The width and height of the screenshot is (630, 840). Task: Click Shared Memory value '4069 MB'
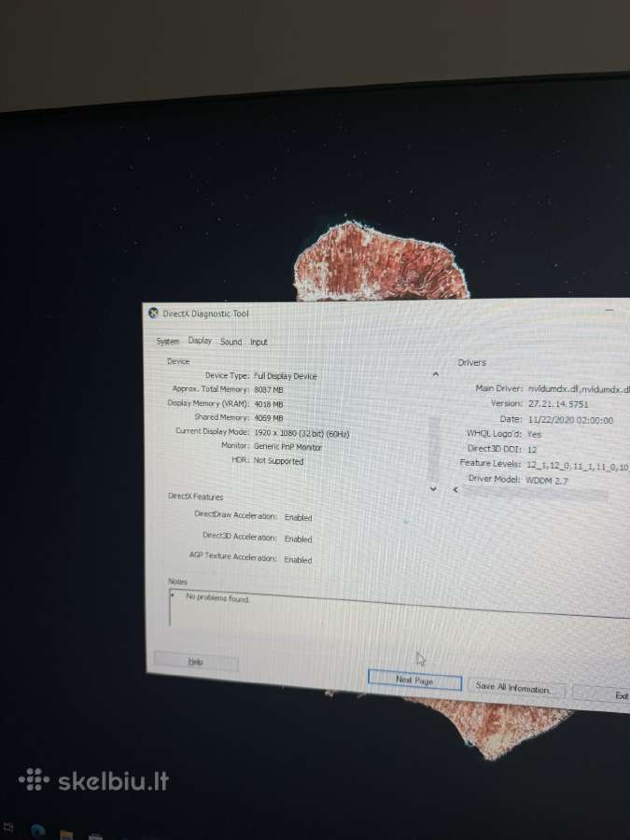tap(269, 418)
